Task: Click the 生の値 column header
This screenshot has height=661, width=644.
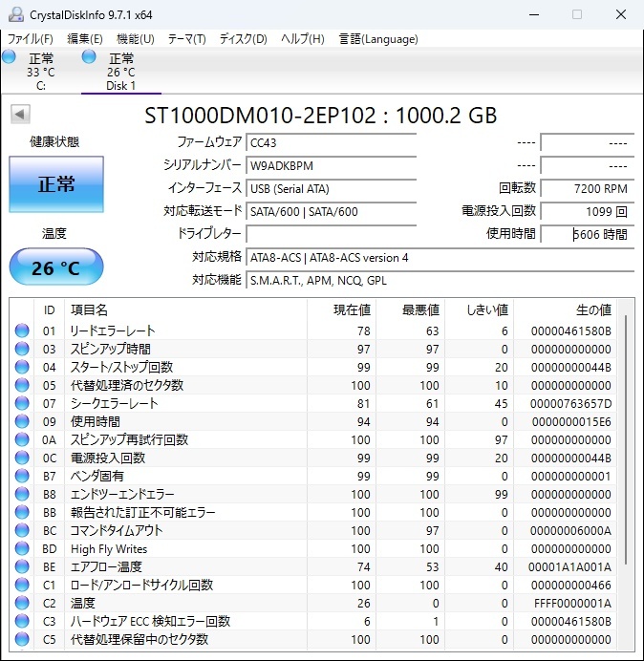Action: [565, 310]
